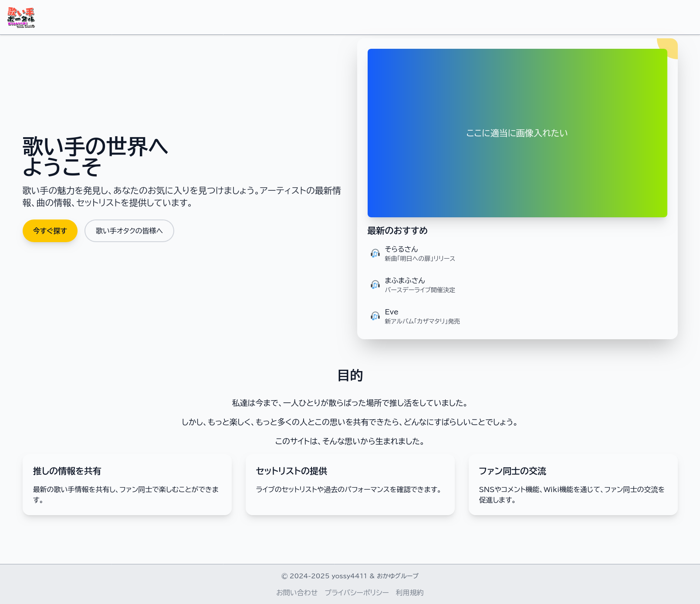Open the プライバシーポリシー footer link
700x604 pixels.
356,593
